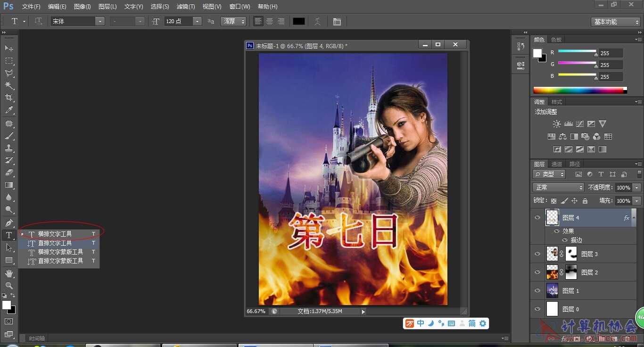Open the Character and Paragraph panel

point(337,21)
